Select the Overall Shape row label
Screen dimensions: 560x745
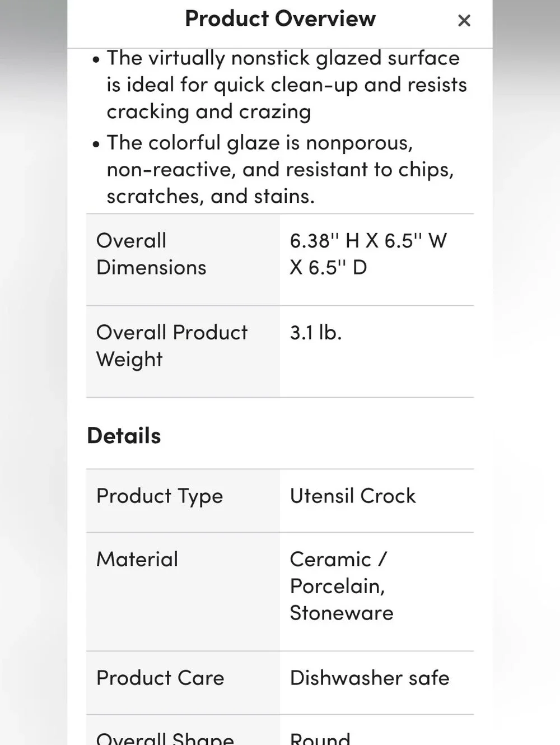point(165,737)
